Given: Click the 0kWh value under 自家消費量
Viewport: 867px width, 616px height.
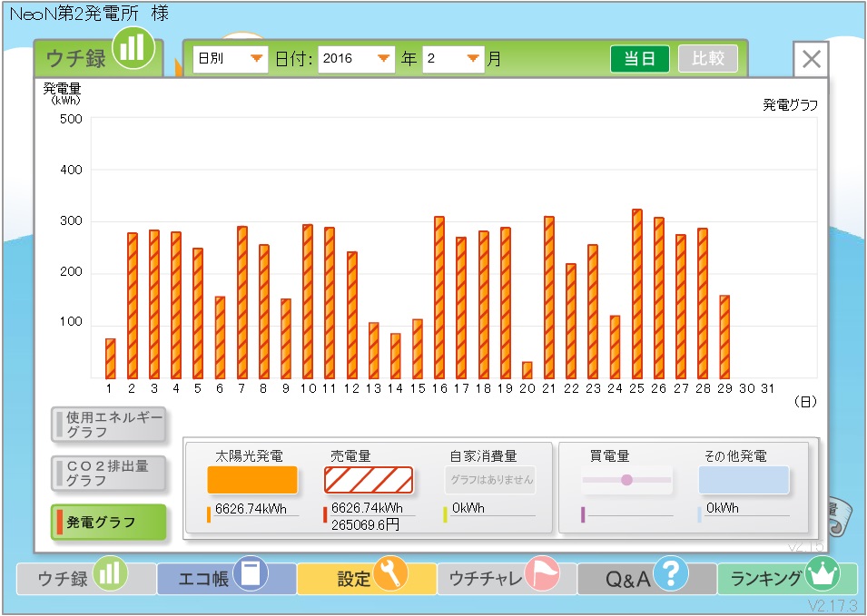Looking at the screenshot, I should coord(468,508).
